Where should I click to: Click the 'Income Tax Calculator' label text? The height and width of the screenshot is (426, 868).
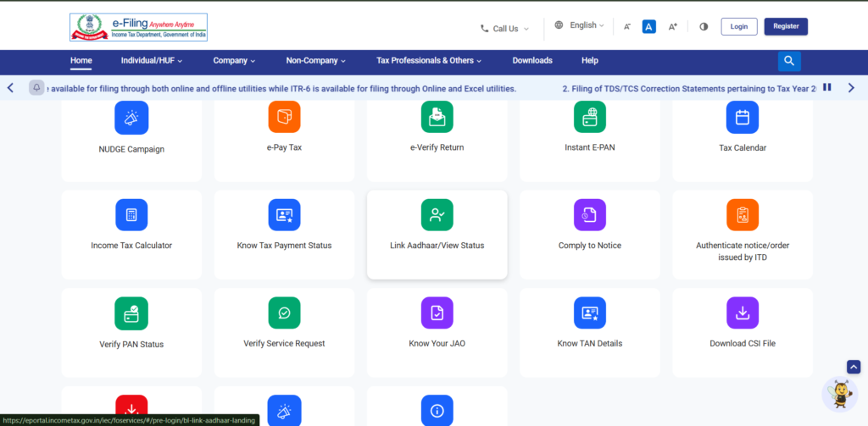pos(131,246)
